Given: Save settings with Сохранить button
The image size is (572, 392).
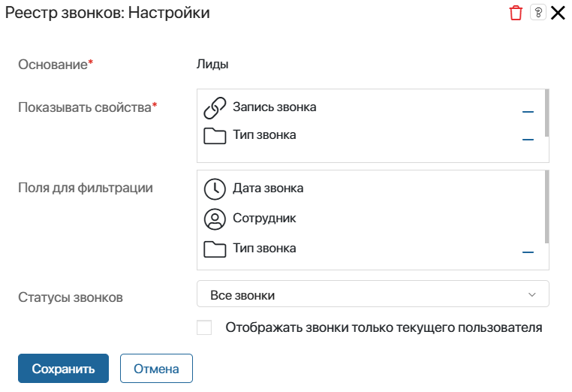Looking at the screenshot, I should [64, 368].
